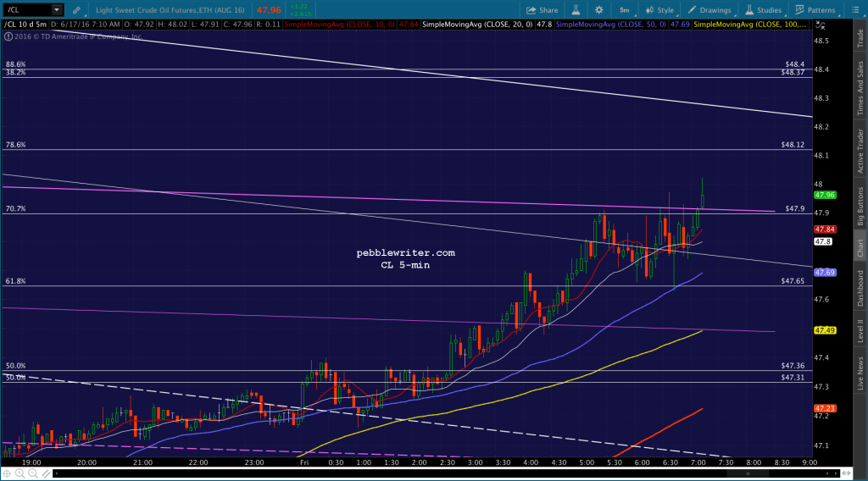Click the 19:00 time axis label
868x481 pixels.
pyautogui.click(x=31, y=462)
